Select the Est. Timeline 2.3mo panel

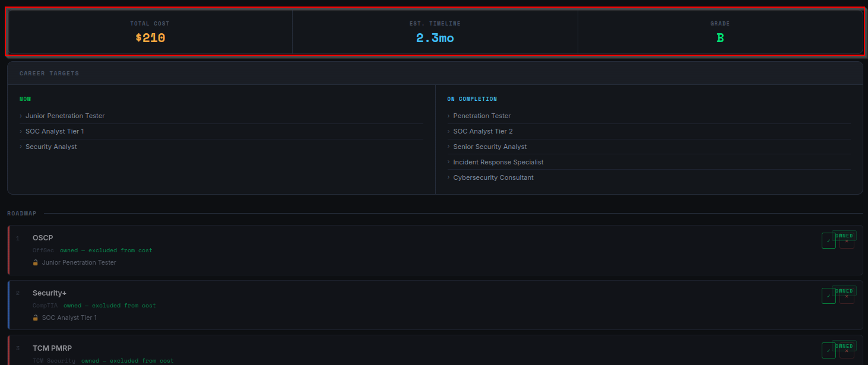pos(435,32)
